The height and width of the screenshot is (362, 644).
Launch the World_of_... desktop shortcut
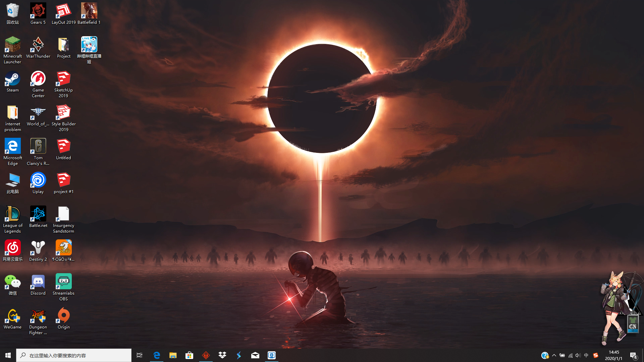tap(38, 116)
